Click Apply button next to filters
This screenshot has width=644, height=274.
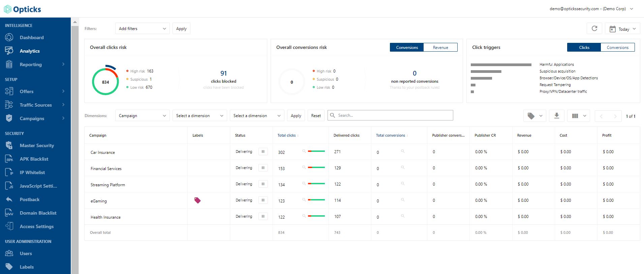click(x=181, y=29)
